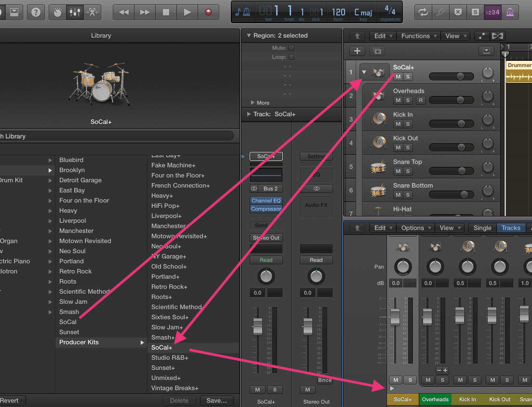The height and width of the screenshot is (407, 532).
Task: Solo the Overheads track
Action: (408, 100)
